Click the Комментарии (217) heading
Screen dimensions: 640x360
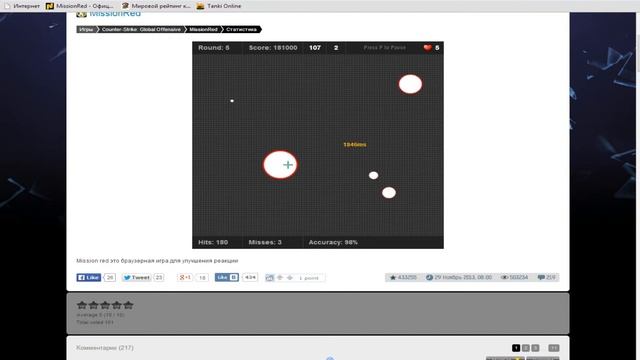(104, 348)
